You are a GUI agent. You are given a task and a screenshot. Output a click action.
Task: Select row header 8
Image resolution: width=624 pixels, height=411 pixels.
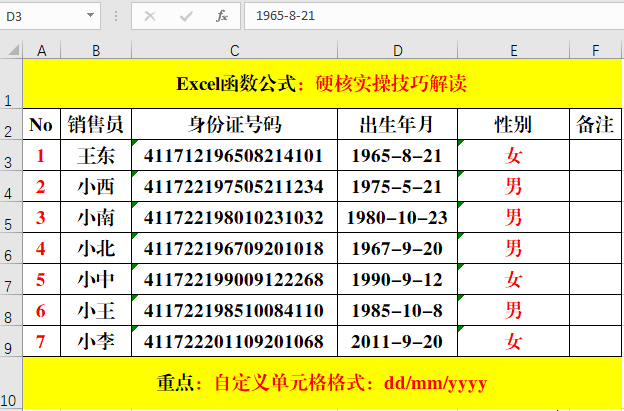11,310
